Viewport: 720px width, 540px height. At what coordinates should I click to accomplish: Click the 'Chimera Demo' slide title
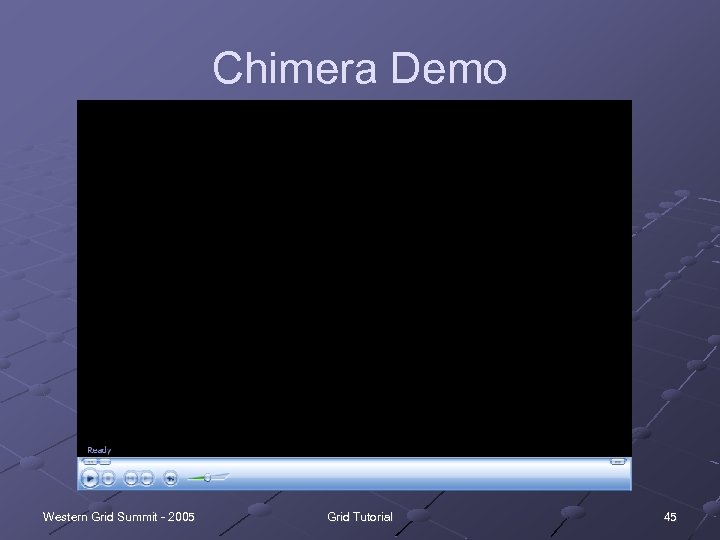[x=360, y=68]
